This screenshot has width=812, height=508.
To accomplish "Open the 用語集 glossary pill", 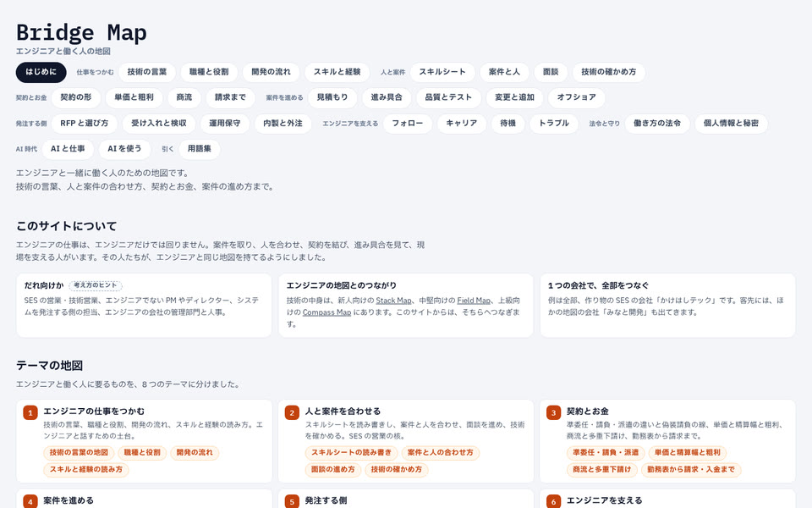I will point(200,149).
